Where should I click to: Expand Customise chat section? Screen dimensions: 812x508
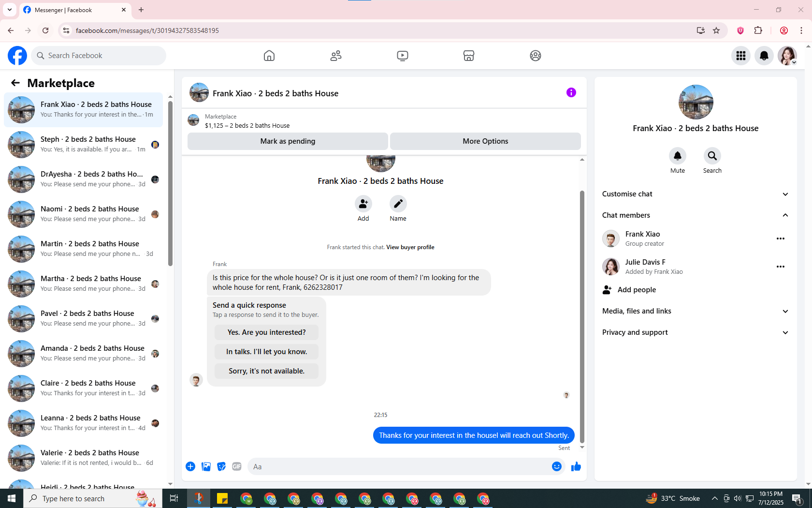696,194
